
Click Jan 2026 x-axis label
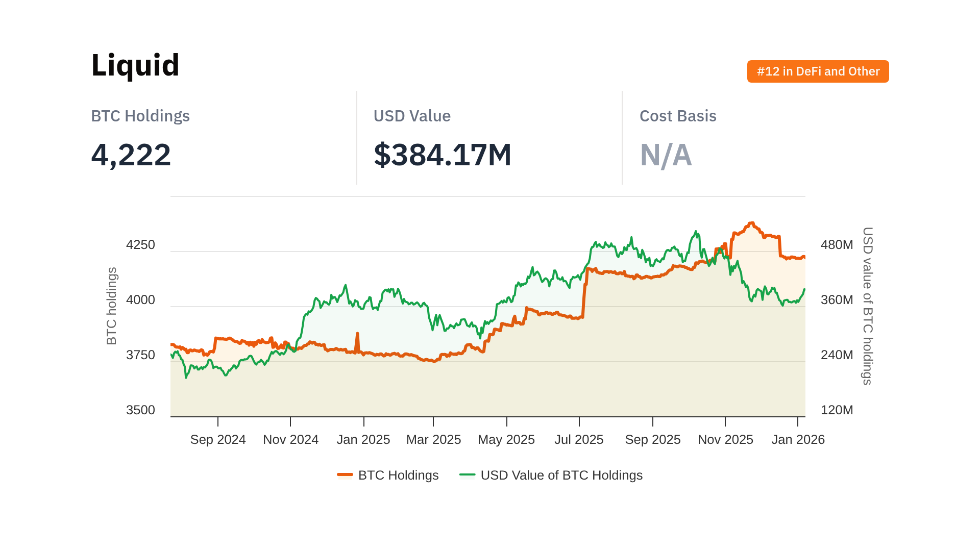point(798,439)
